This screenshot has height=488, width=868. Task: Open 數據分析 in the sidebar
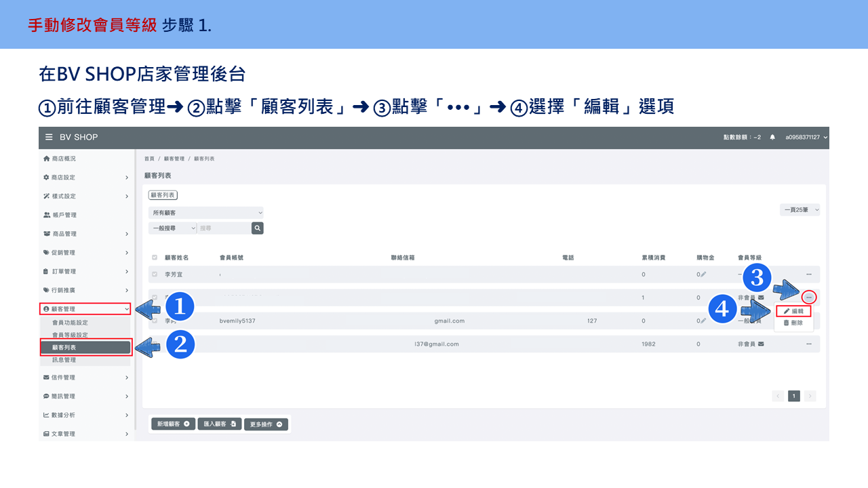(85, 415)
